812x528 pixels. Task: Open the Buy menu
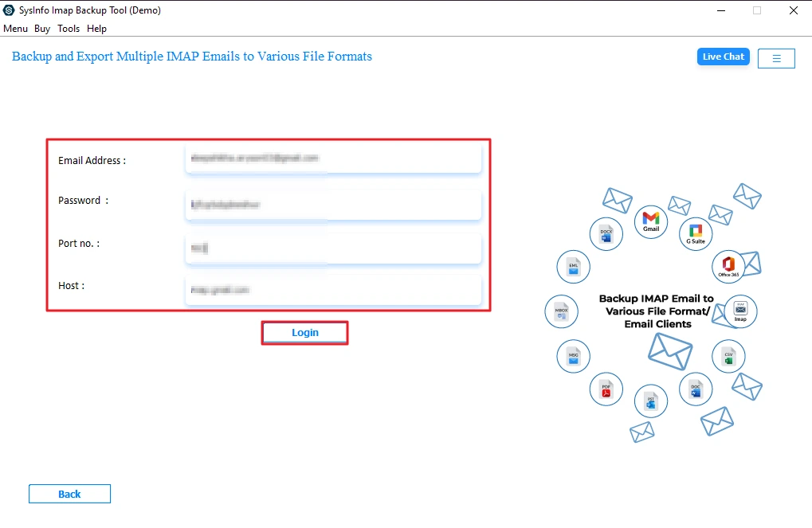(x=41, y=28)
